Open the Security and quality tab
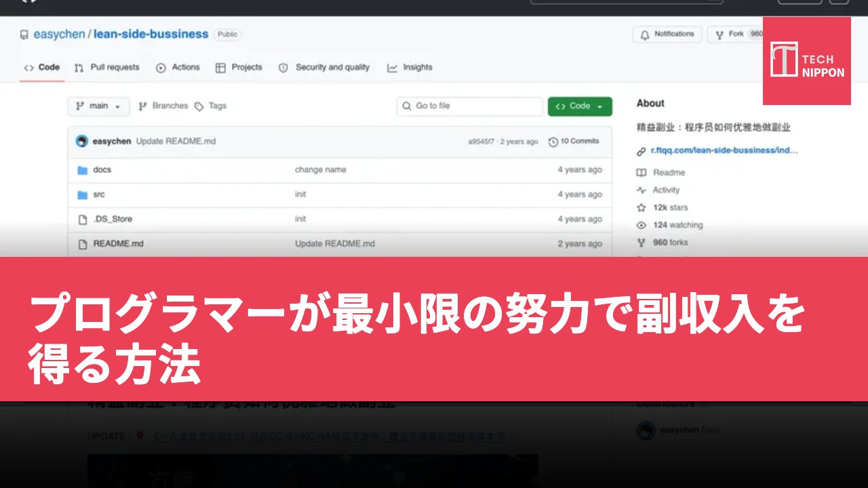The width and height of the screenshot is (868, 488). pyautogui.click(x=324, y=67)
